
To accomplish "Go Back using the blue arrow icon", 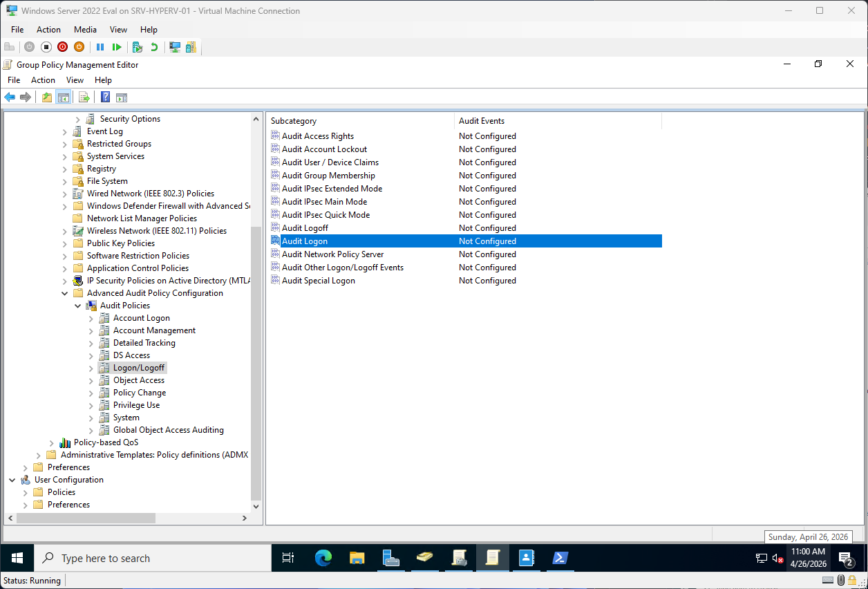I will [x=10, y=97].
